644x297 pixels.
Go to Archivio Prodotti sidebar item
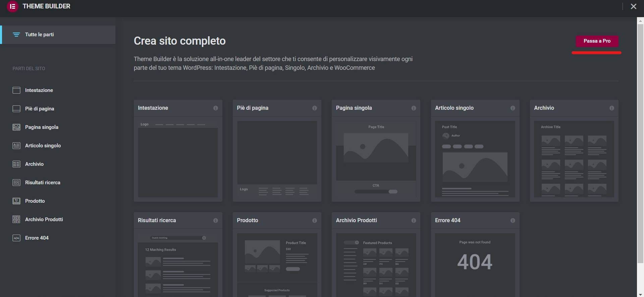coord(44,219)
